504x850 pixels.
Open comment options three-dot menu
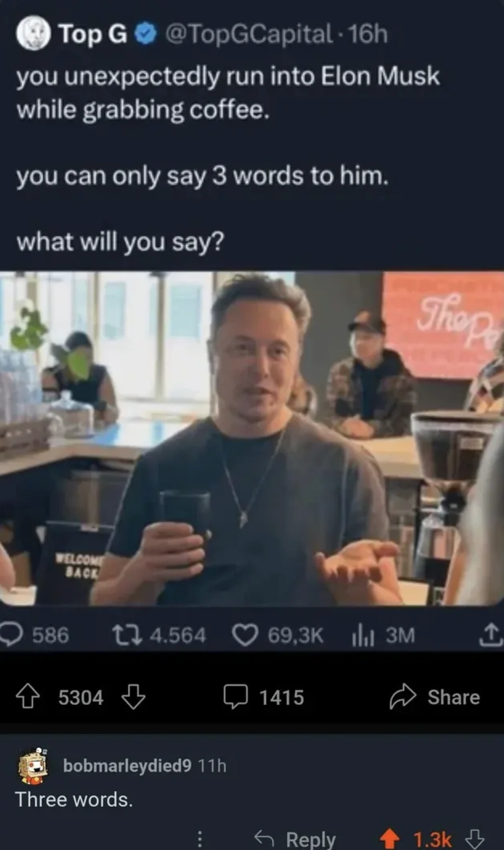pyautogui.click(x=200, y=839)
